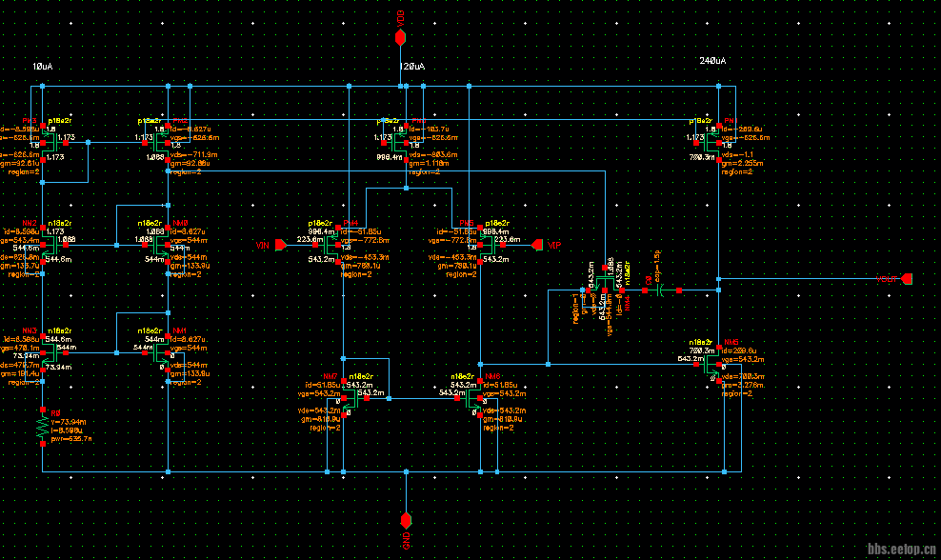This screenshot has width=941, height=560.
Task: Click the vds=-711.9m annotation
Action: [194, 154]
